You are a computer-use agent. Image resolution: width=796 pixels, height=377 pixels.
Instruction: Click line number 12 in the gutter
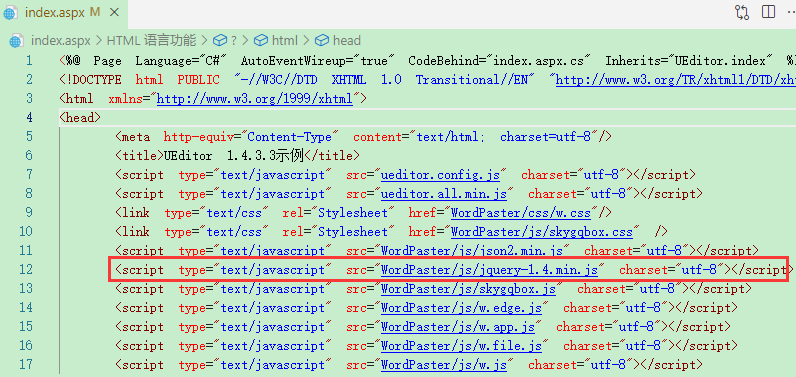pos(25,270)
